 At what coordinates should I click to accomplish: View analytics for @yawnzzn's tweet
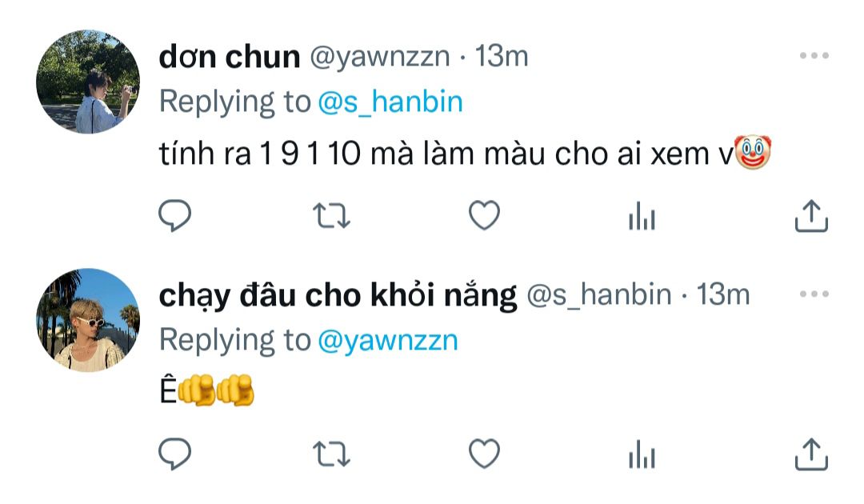click(x=642, y=215)
